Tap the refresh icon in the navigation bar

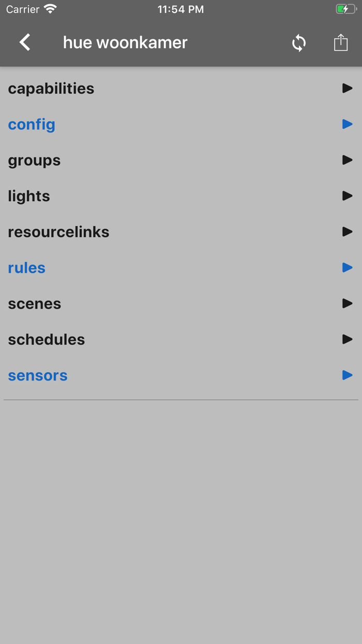click(298, 43)
